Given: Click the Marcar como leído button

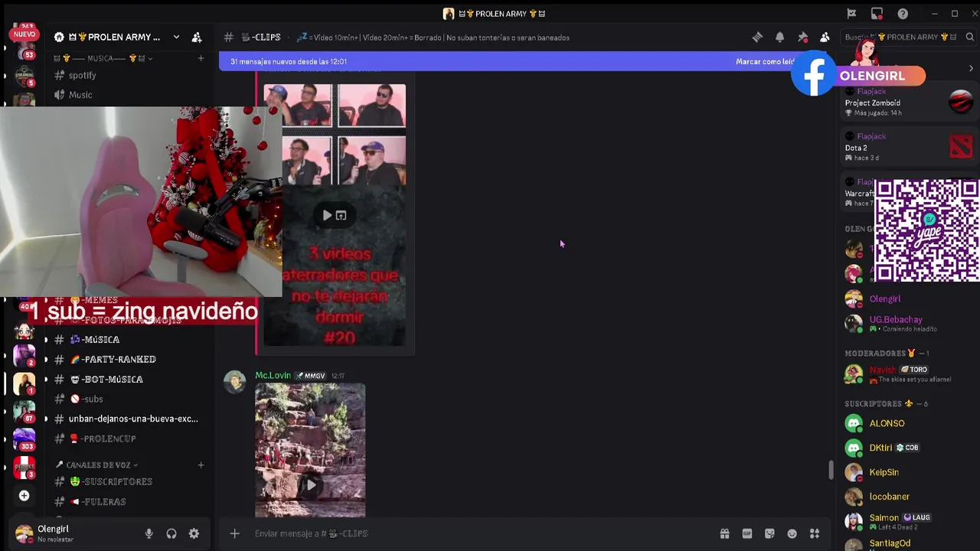Looking at the screenshot, I should click(x=765, y=61).
